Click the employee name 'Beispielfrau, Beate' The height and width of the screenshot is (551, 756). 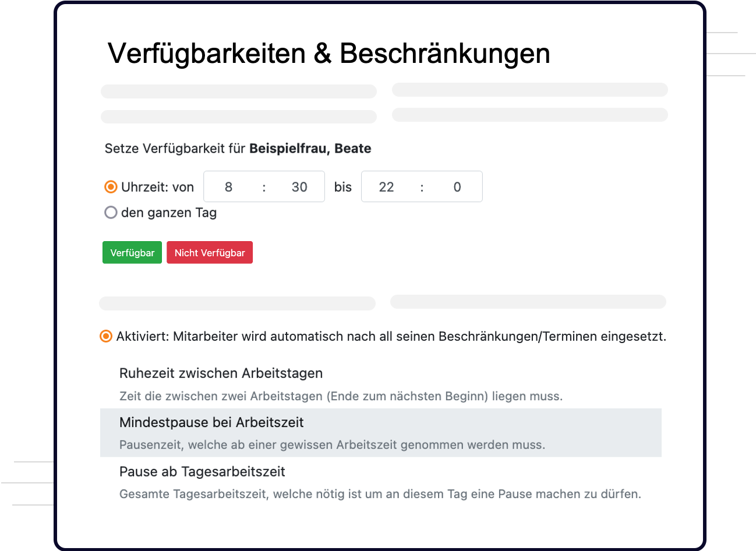(x=310, y=149)
